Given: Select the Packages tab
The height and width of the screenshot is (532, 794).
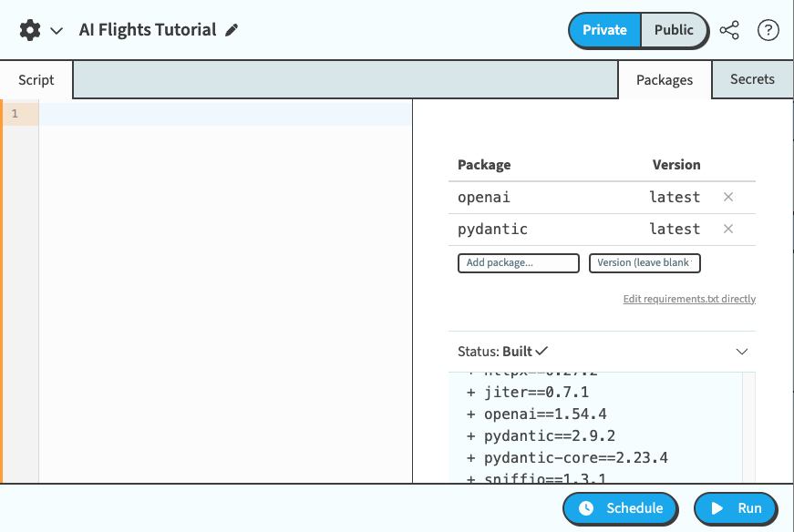Looking at the screenshot, I should (x=665, y=79).
